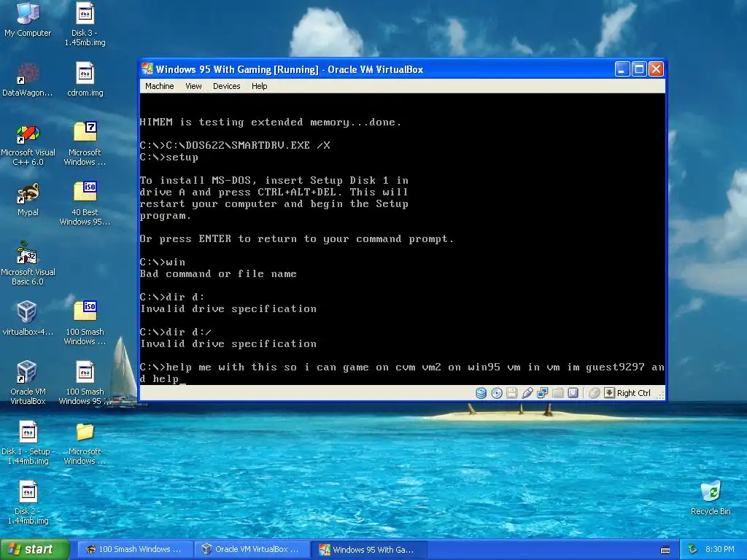
Task: Click 'HIMEM is testing extended memory' line
Action: 271,122
